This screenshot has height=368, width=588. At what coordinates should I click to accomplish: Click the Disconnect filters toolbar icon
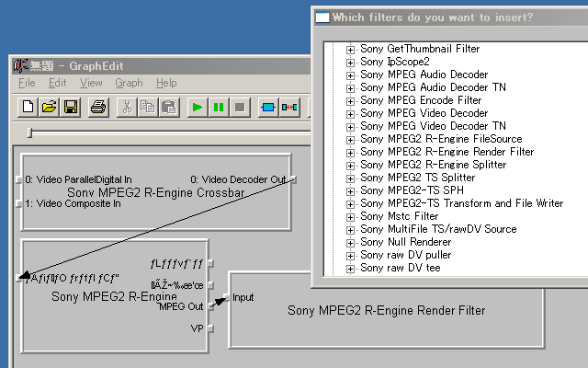click(290, 108)
